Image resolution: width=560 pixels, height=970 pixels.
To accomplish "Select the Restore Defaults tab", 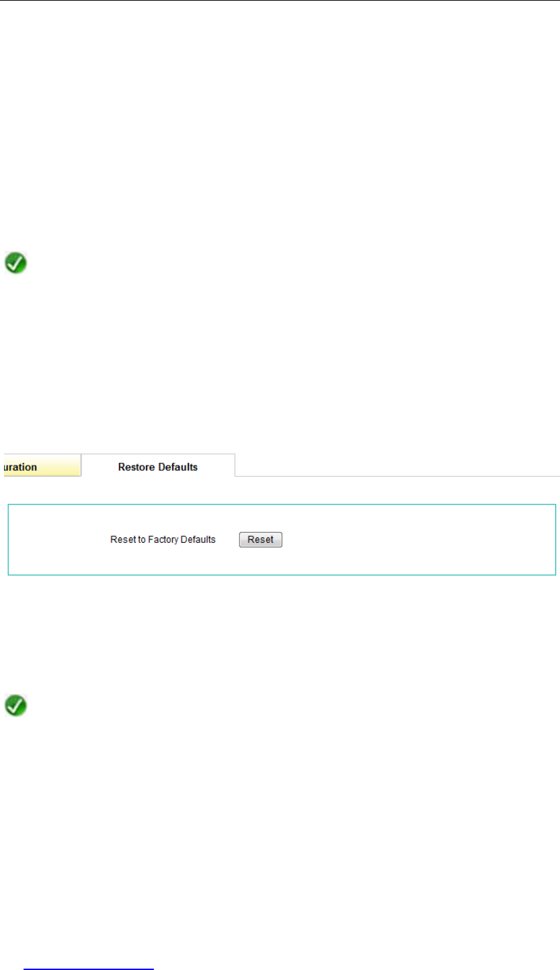I will [x=158, y=465].
